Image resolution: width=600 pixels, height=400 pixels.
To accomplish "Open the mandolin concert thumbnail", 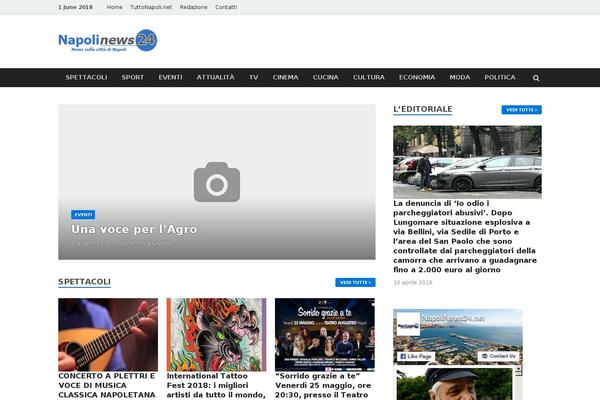I will pos(108,335).
